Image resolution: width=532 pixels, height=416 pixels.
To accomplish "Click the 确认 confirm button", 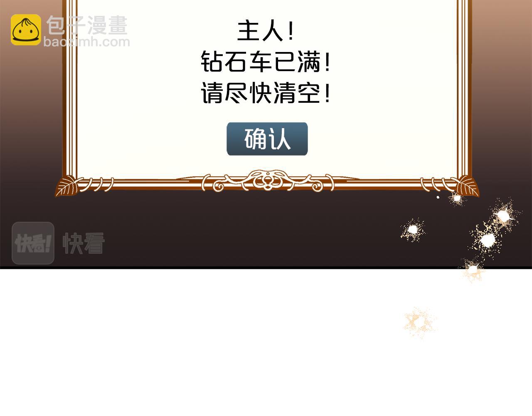I will click(x=267, y=139).
